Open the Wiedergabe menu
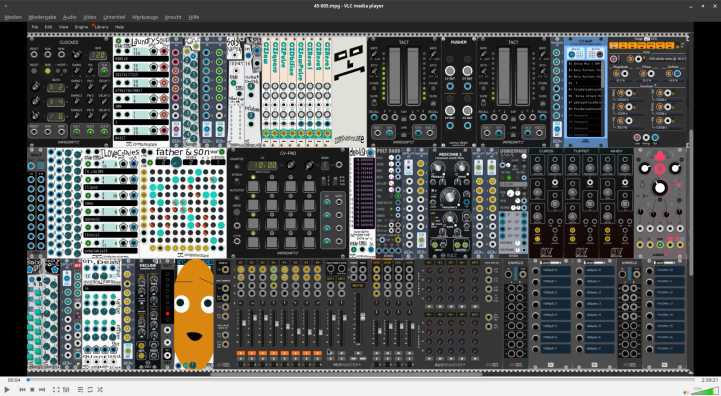 click(42, 17)
